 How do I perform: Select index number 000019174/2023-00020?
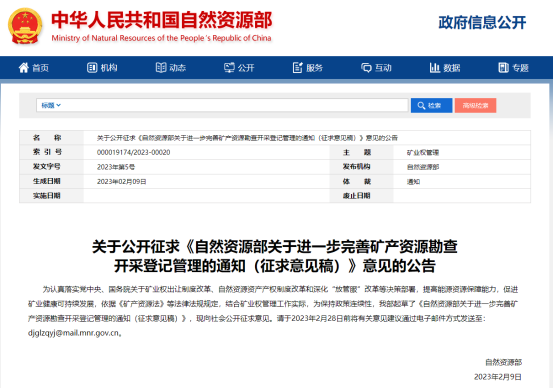(x=133, y=152)
